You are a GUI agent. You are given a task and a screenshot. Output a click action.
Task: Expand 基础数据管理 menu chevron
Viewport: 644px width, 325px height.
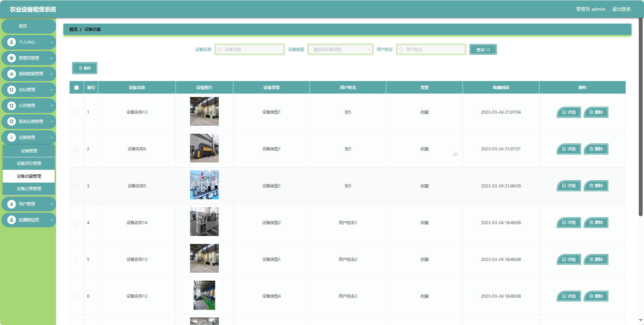pyautogui.click(x=52, y=74)
